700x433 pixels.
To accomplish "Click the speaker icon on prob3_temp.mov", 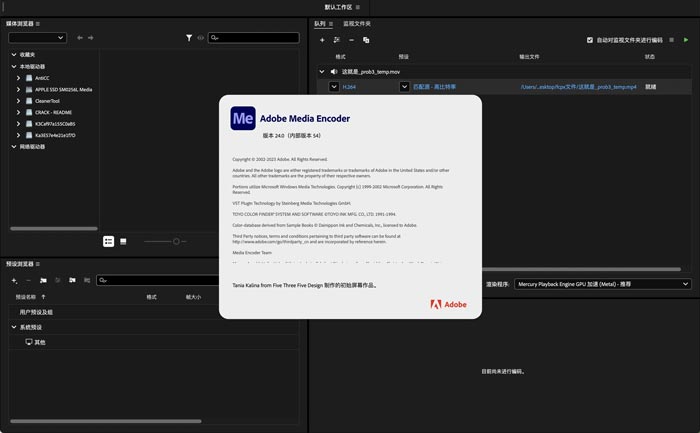I will [334, 71].
